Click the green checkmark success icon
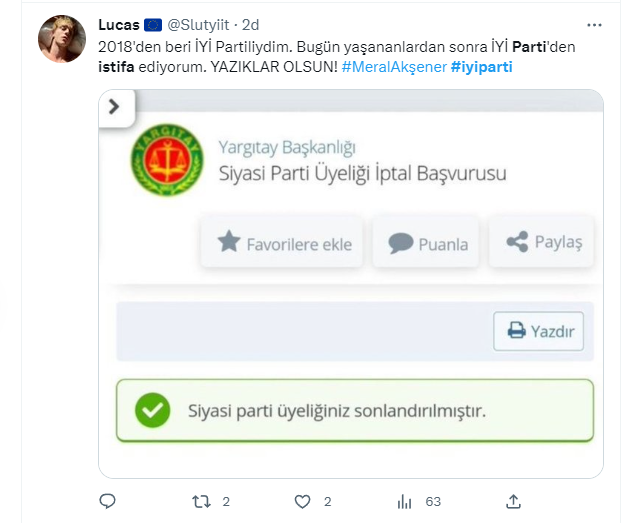This screenshot has height=523, width=634. pos(152,410)
